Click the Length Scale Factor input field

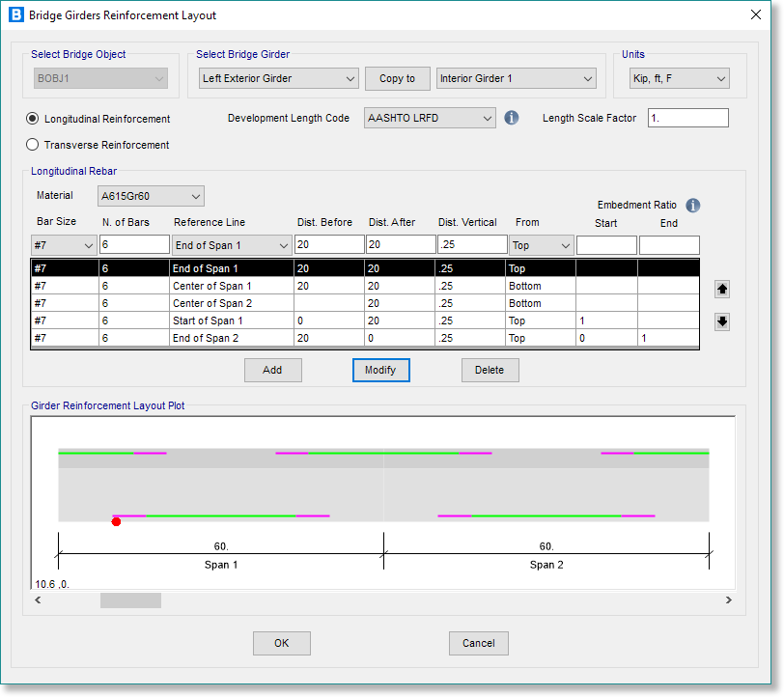686,118
